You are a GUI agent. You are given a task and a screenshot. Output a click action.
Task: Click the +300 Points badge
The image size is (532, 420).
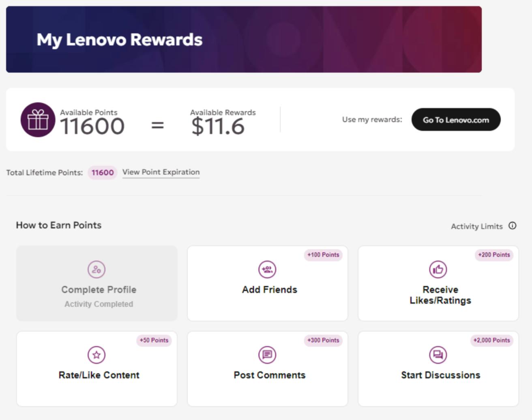click(x=323, y=340)
